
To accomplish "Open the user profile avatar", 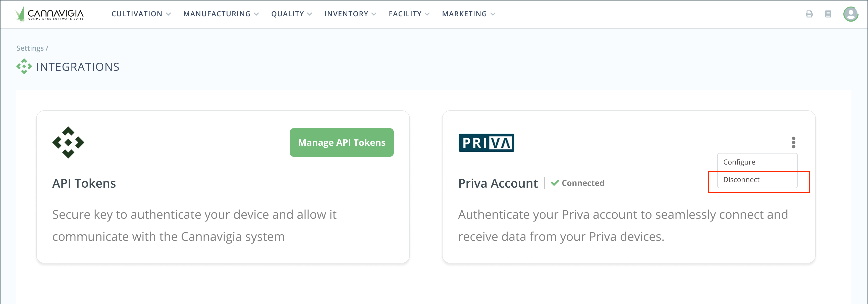I will click(x=850, y=14).
